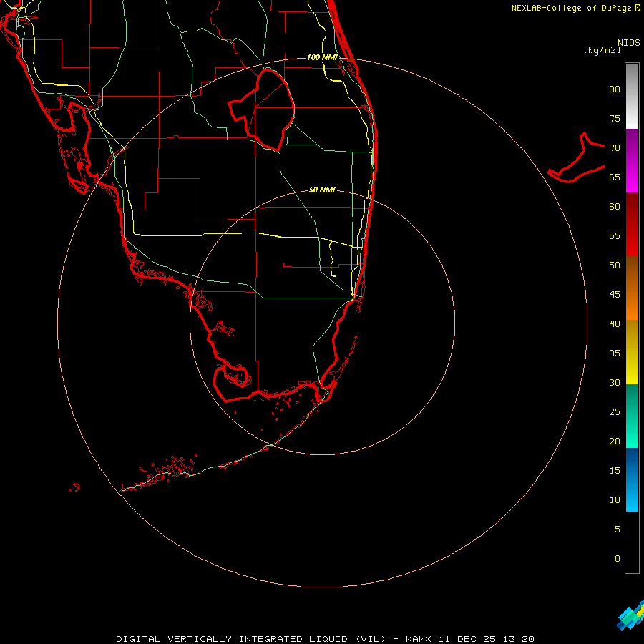Click the 11 DEC 25 date in the caption

click(468, 639)
